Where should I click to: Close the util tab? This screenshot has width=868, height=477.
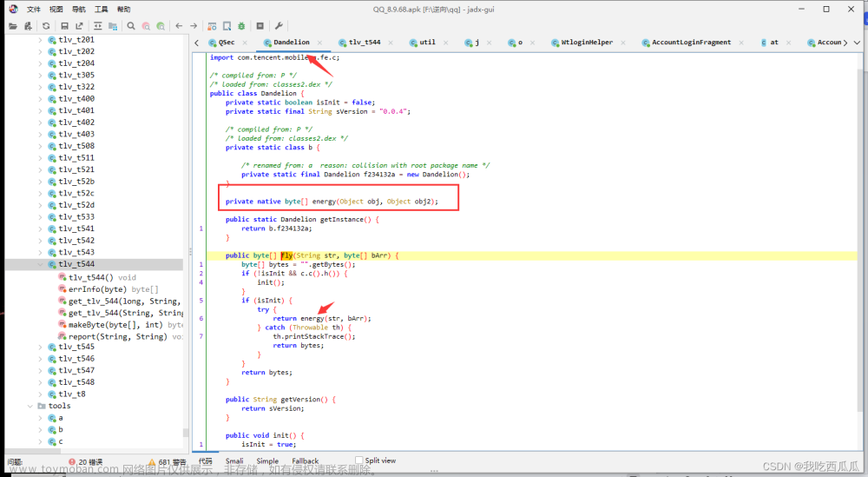[445, 43]
